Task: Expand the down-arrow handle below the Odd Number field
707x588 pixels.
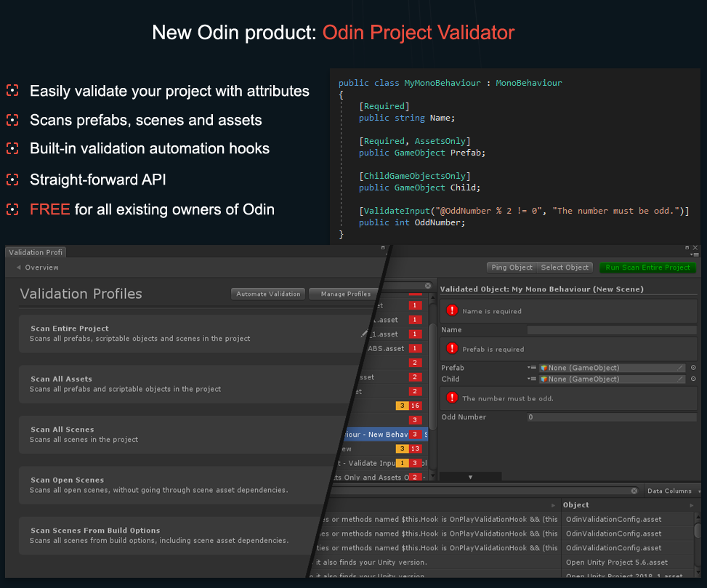Action: click(470, 477)
